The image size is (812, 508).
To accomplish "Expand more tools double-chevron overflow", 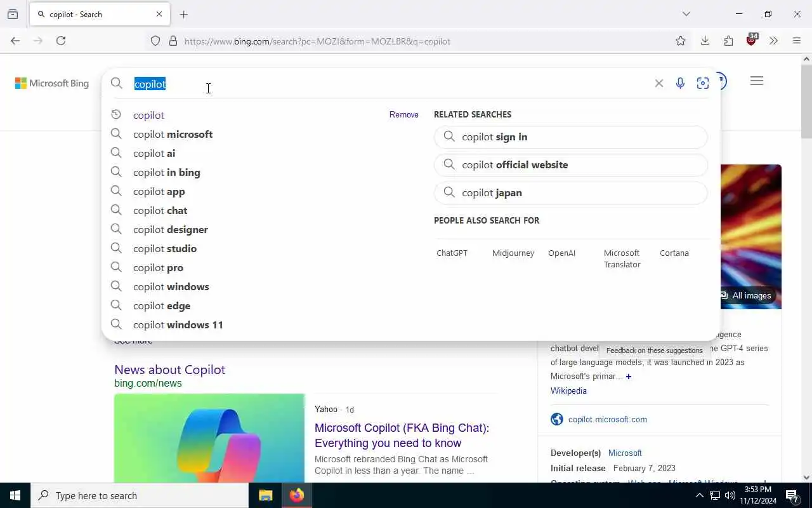I will click(773, 41).
